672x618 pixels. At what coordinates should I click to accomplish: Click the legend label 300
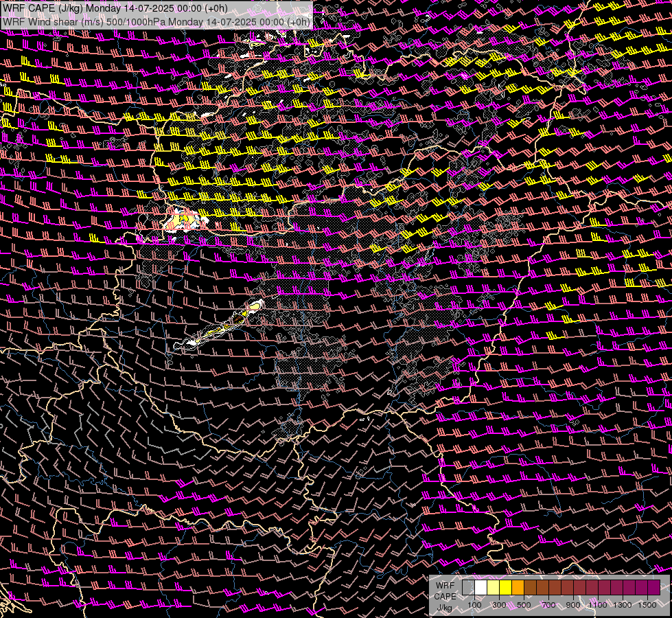pos(499,605)
